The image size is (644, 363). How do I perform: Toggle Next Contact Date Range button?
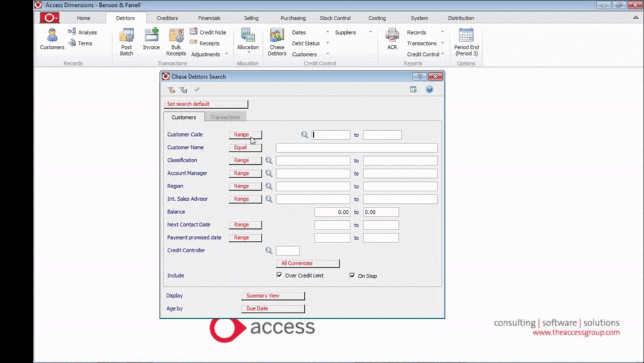(x=245, y=225)
